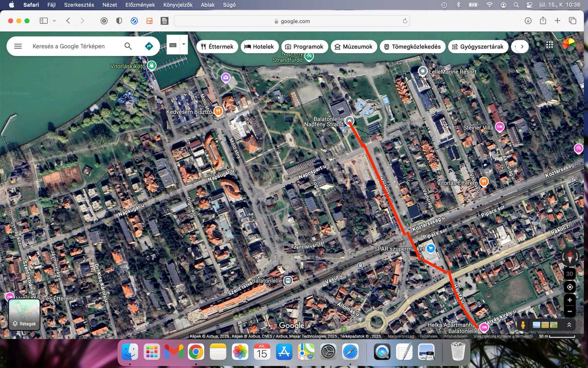Open Gmail from the Dock
The height and width of the screenshot is (368, 588).
click(x=174, y=352)
